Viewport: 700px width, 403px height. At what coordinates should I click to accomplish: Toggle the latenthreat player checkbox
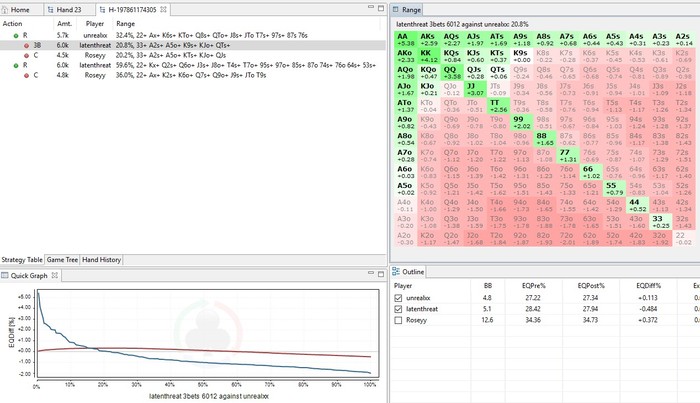(x=398, y=309)
